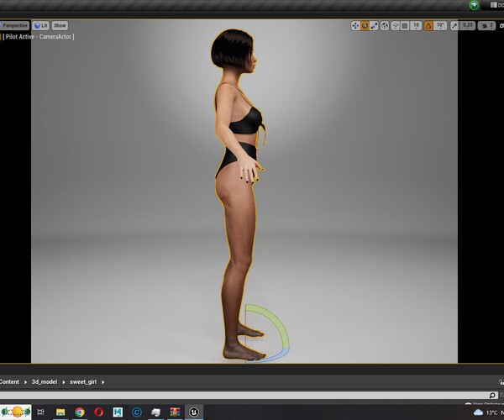This screenshot has height=420, width=504.
Task: Select the rotate transform tool
Action: (365, 26)
